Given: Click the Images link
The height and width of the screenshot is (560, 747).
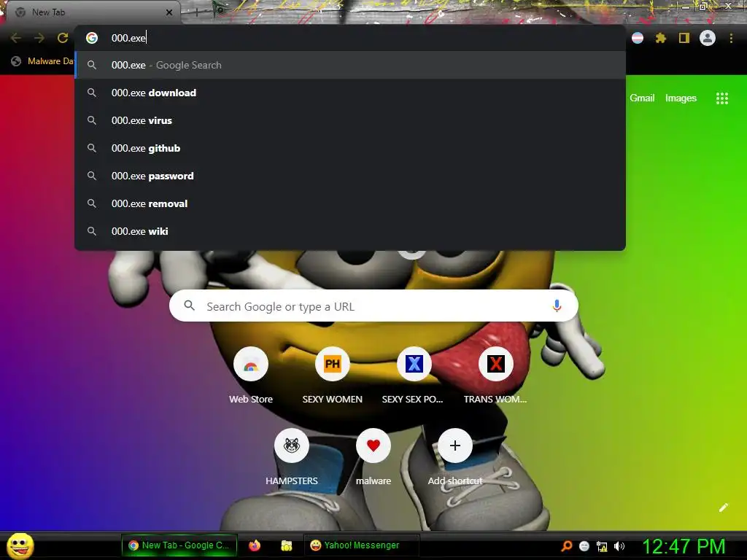Looking at the screenshot, I should pos(681,98).
